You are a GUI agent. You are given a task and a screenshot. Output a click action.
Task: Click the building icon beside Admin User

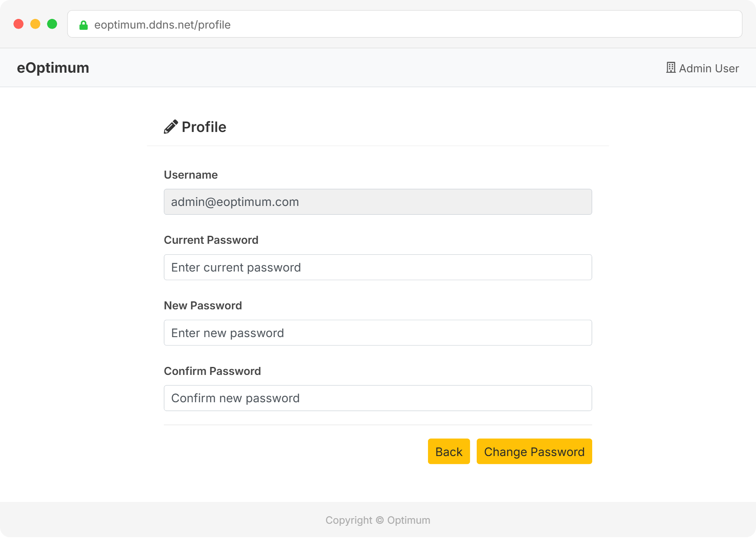point(671,68)
